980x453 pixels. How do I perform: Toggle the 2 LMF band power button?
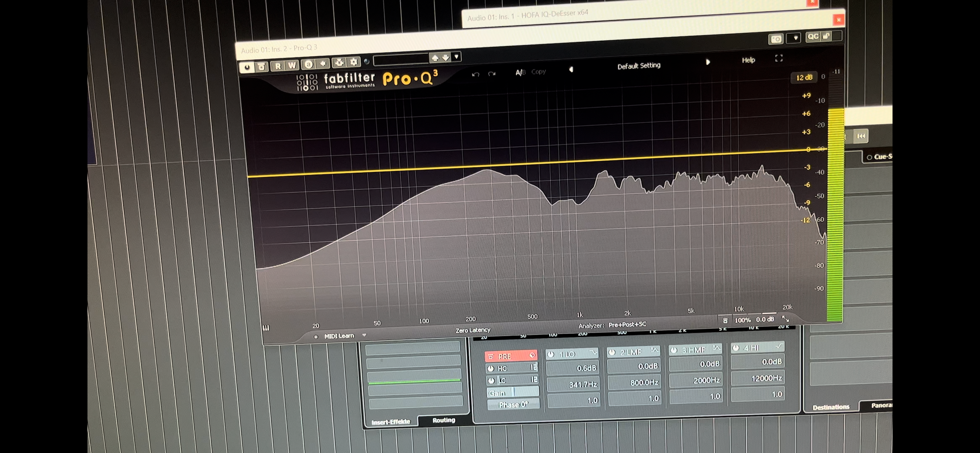point(612,352)
